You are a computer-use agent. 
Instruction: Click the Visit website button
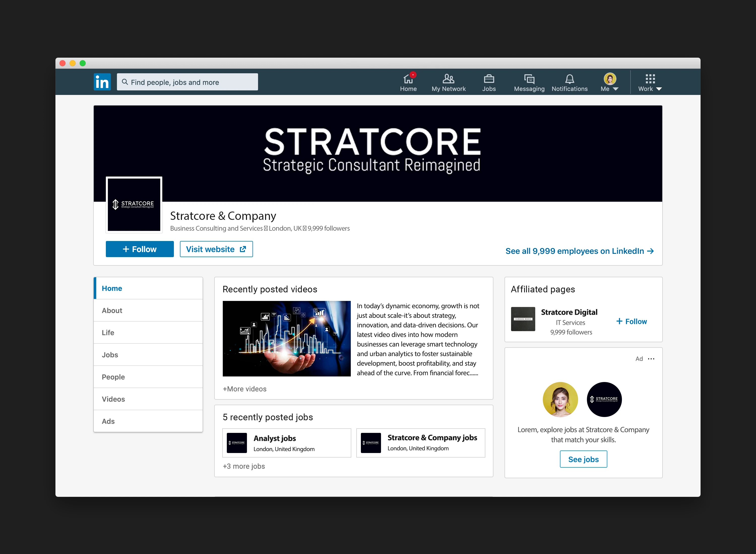(x=216, y=249)
